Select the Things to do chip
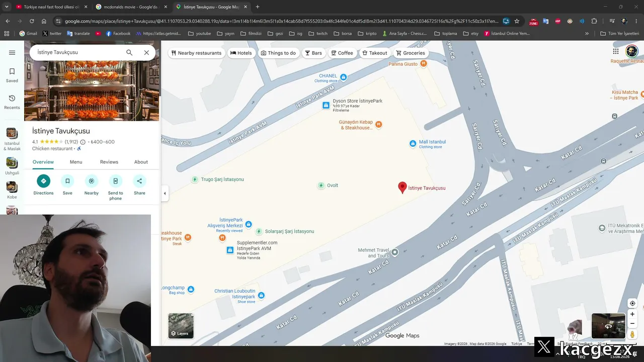Screen dimensions: 644x362 point(278,53)
